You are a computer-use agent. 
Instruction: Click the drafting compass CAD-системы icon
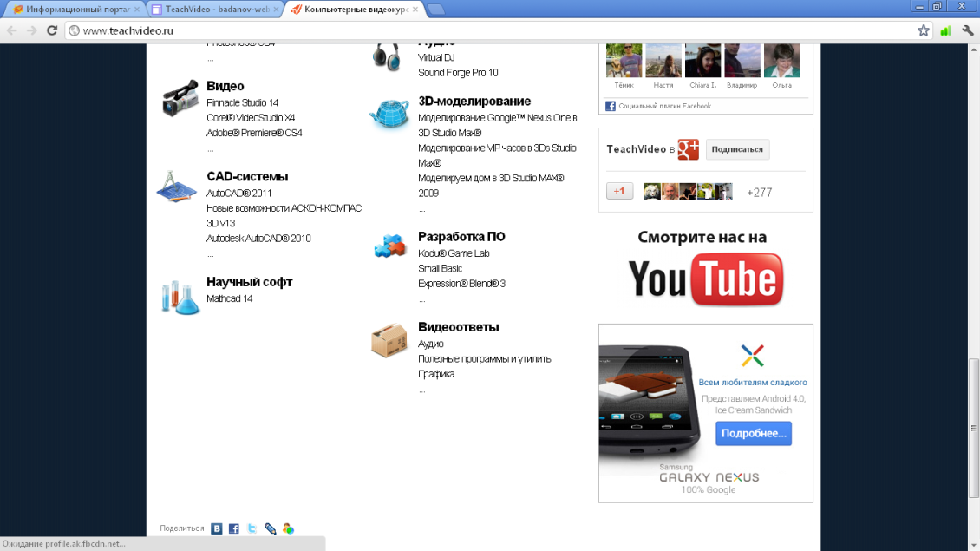(x=176, y=187)
